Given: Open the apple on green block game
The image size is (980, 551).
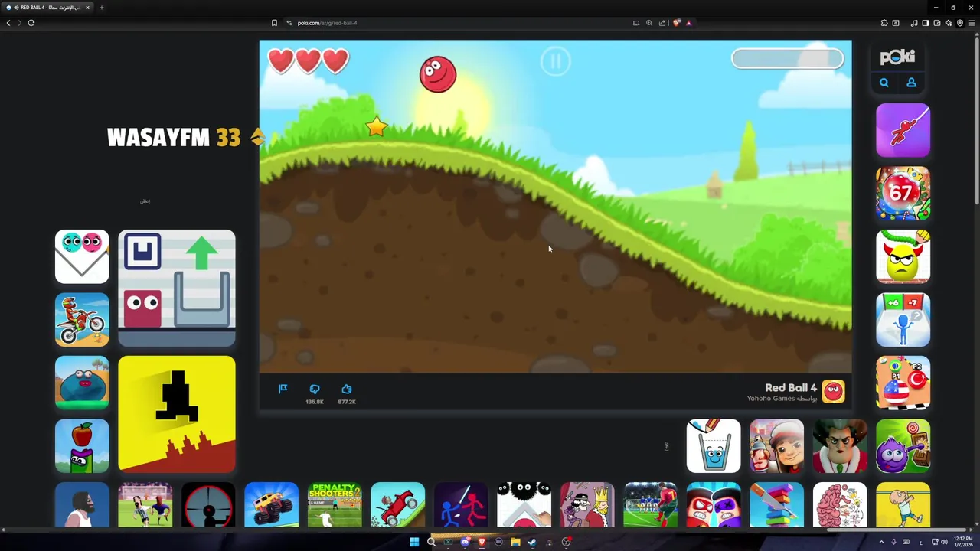Looking at the screenshot, I should click(x=82, y=446).
